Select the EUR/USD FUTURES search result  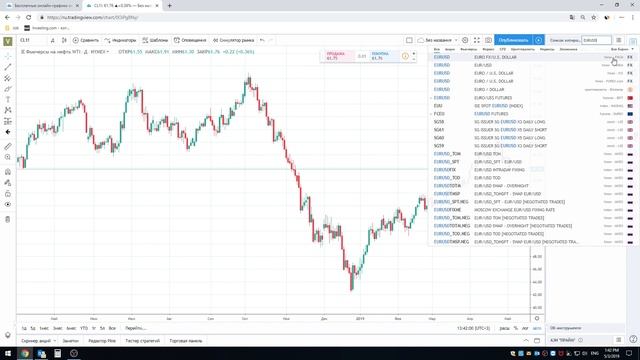(533, 98)
